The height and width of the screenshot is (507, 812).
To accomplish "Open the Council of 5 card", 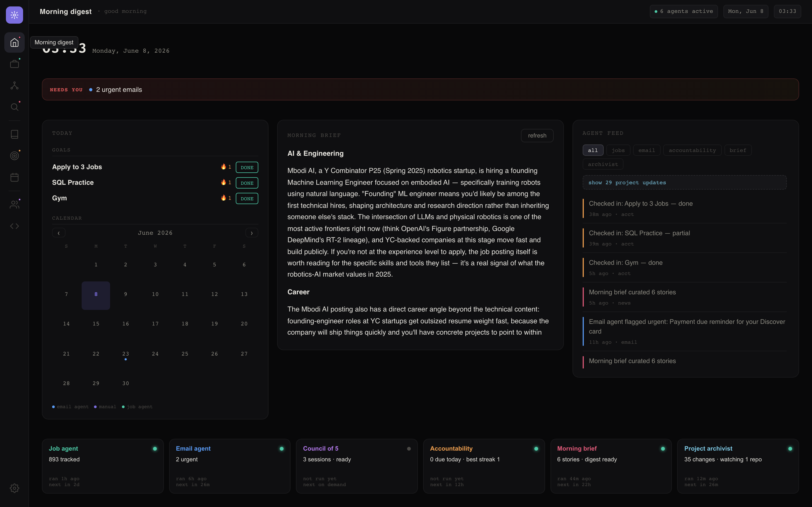I will [x=357, y=466].
